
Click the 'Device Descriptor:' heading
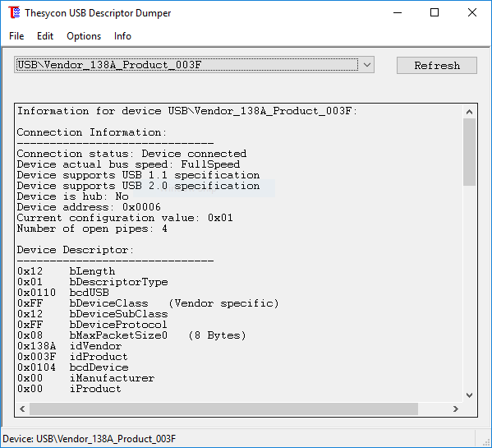[x=76, y=250]
